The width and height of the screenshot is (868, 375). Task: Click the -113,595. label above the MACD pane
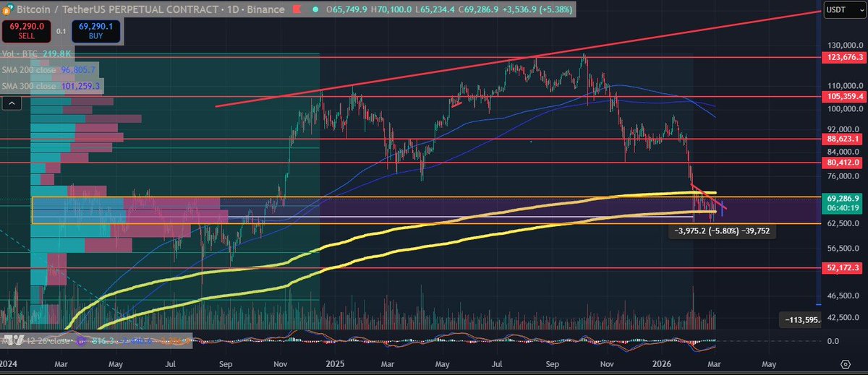coord(800,319)
